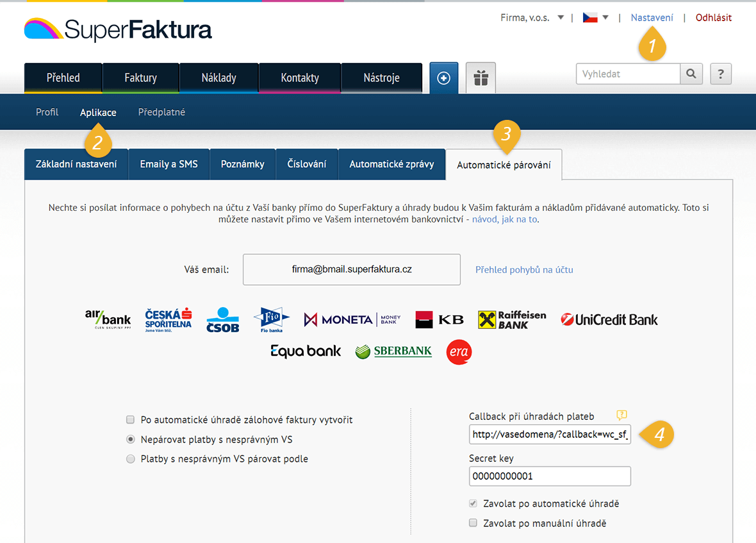This screenshot has width=756, height=543.
Task: Click the Callback při úhradách plateb field
Action: tap(550, 434)
